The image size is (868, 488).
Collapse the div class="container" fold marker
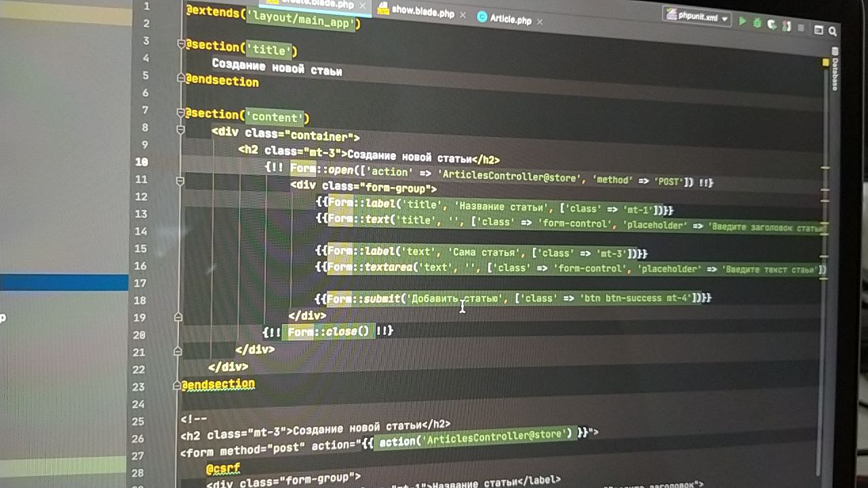tap(180, 129)
